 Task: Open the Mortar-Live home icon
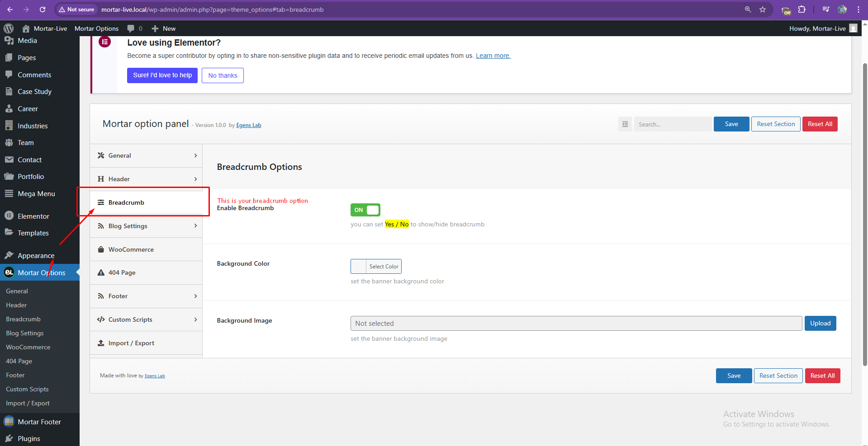pos(26,28)
